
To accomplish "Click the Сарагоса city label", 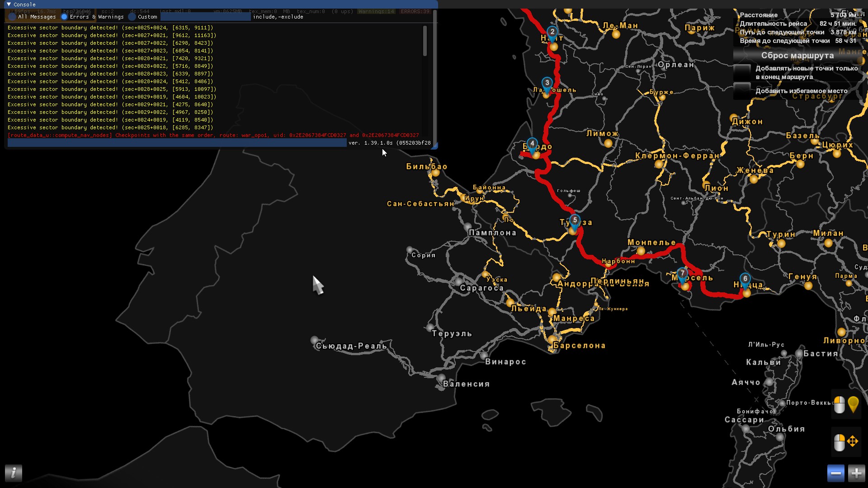I will coord(481,288).
